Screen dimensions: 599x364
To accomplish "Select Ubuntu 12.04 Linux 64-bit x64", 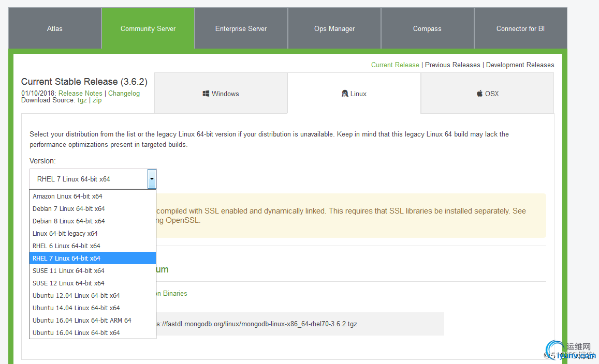I will [93, 295].
